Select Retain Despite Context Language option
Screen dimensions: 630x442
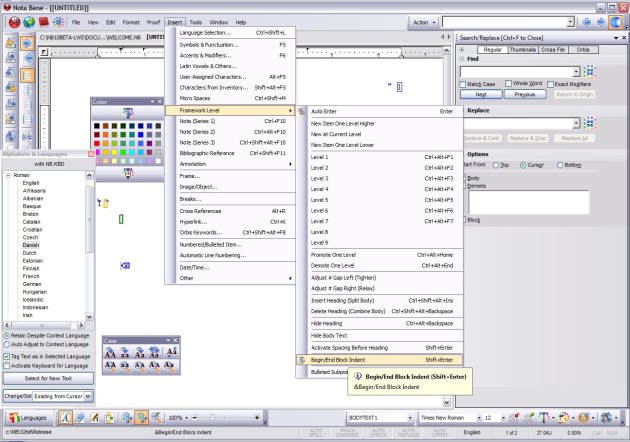(x=6, y=336)
